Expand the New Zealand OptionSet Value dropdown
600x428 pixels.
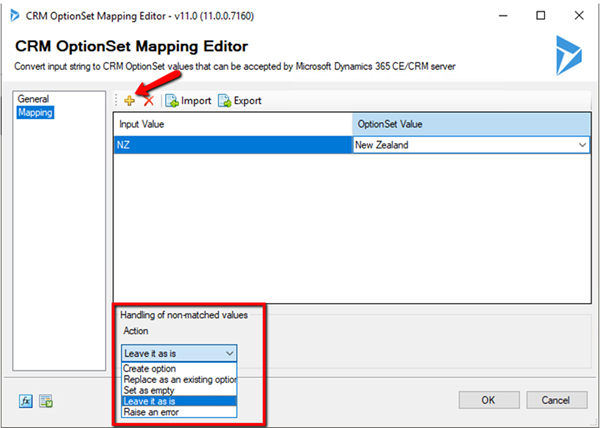pos(582,145)
